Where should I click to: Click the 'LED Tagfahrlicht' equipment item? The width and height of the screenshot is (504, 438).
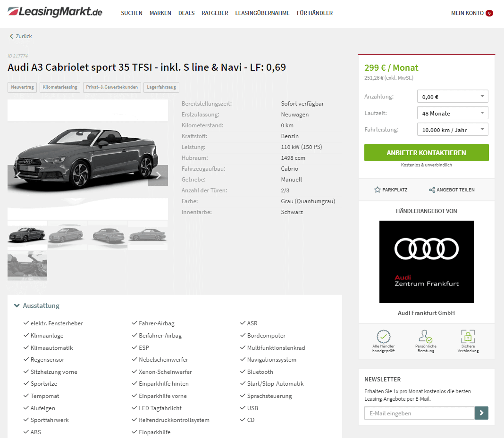click(x=160, y=408)
